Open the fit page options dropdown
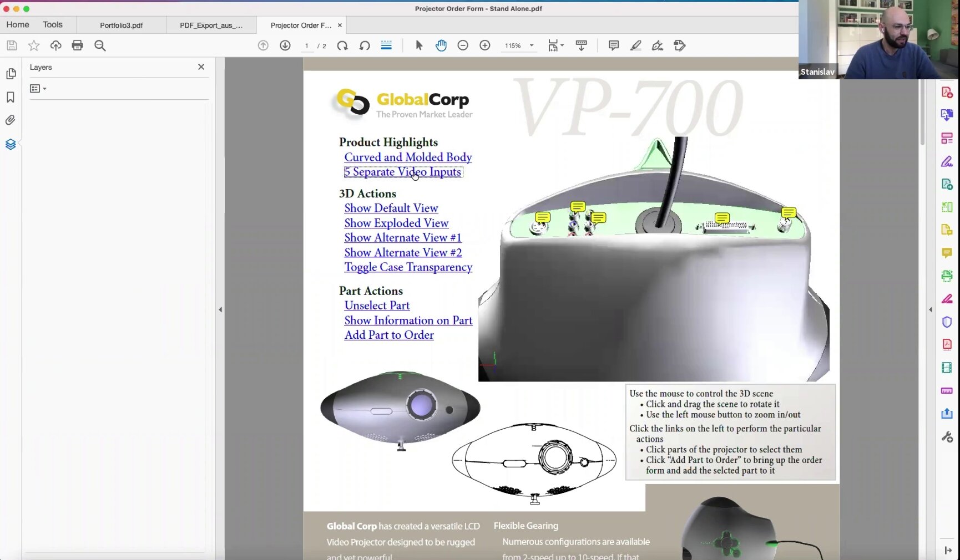 tap(555, 45)
